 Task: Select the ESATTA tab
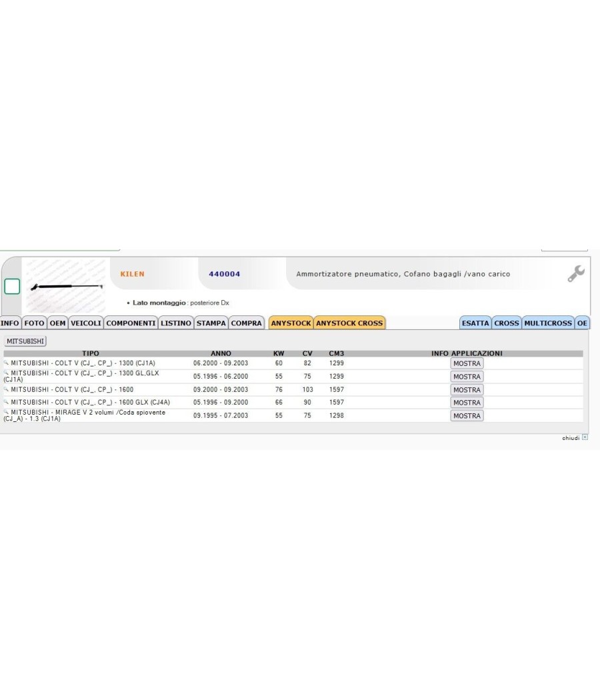475,323
